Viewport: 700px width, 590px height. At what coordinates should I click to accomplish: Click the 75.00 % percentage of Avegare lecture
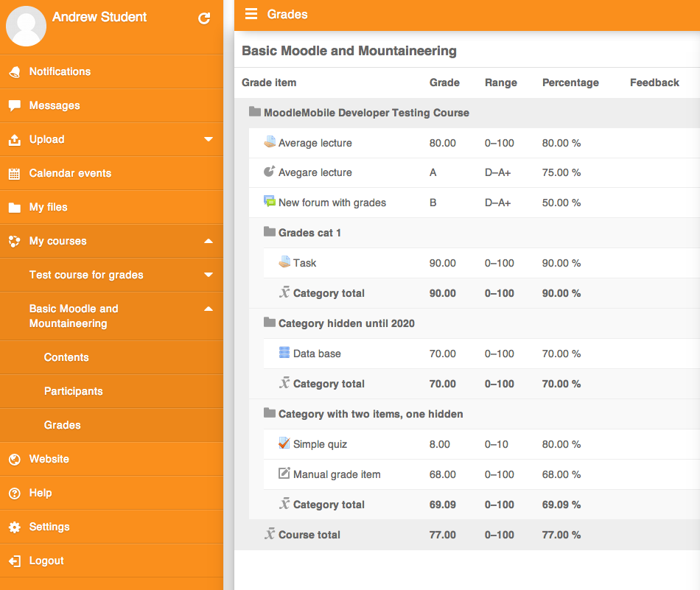coord(561,172)
